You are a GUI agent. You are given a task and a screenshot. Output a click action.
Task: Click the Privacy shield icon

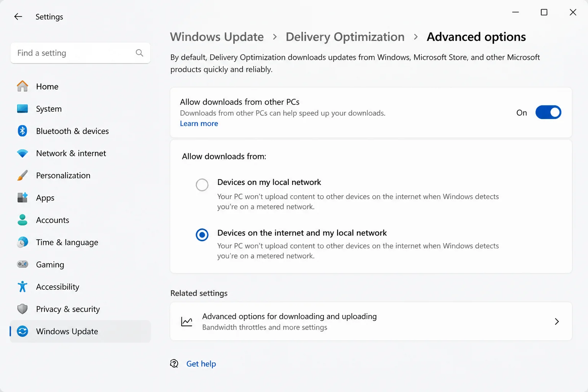tap(23, 309)
